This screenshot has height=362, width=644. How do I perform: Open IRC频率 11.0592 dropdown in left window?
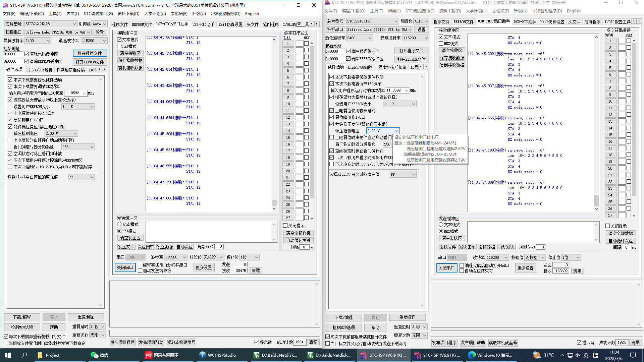pos(84,93)
